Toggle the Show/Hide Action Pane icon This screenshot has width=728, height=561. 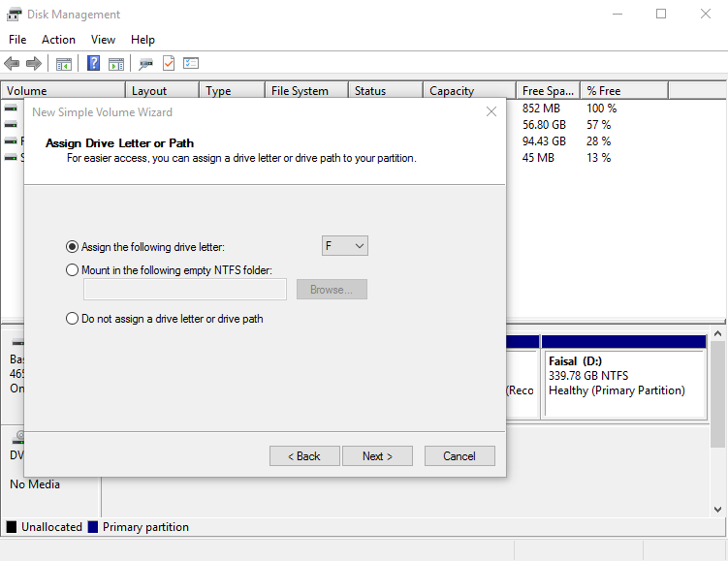click(116, 64)
